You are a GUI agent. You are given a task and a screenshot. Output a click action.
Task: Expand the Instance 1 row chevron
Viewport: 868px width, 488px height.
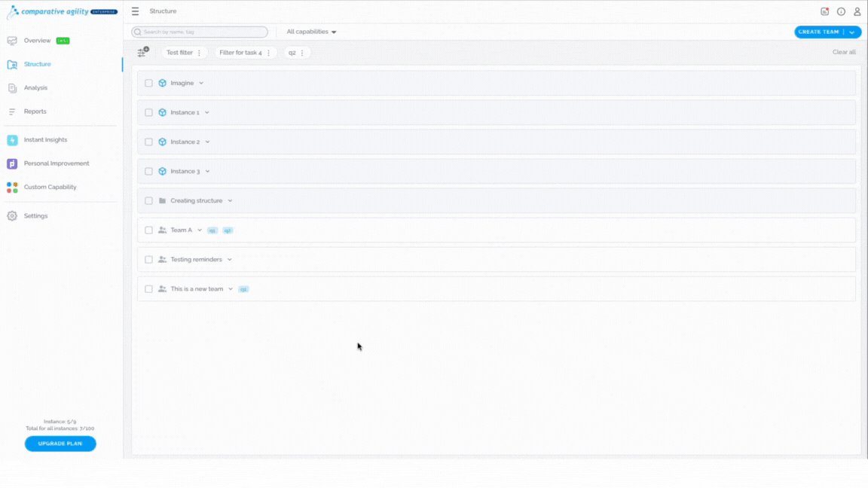[207, 112]
